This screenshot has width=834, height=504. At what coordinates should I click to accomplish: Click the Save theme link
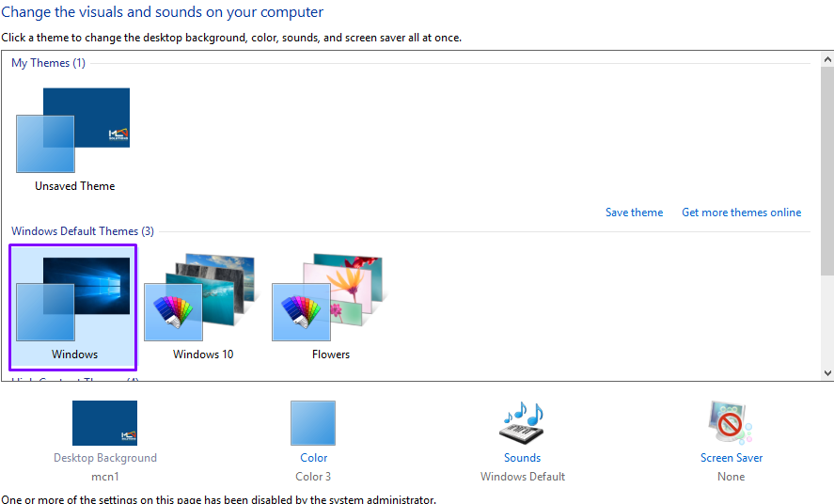click(x=634, y=213)
